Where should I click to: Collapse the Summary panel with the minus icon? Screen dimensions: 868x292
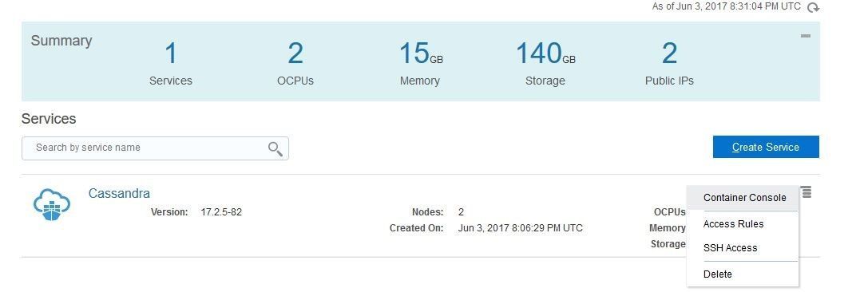pyautogui.click(x=806, y=36)
